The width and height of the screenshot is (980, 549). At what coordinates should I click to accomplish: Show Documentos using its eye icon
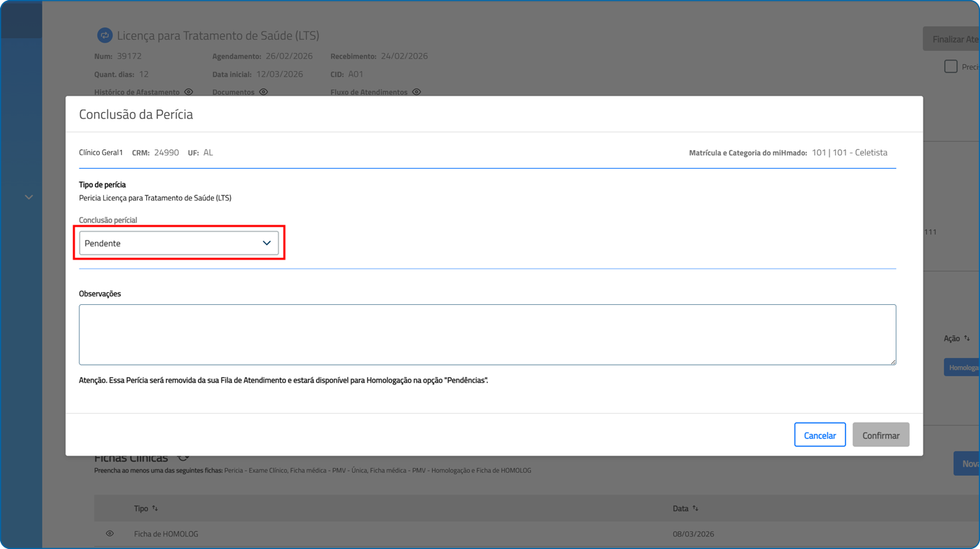point(263,92)
